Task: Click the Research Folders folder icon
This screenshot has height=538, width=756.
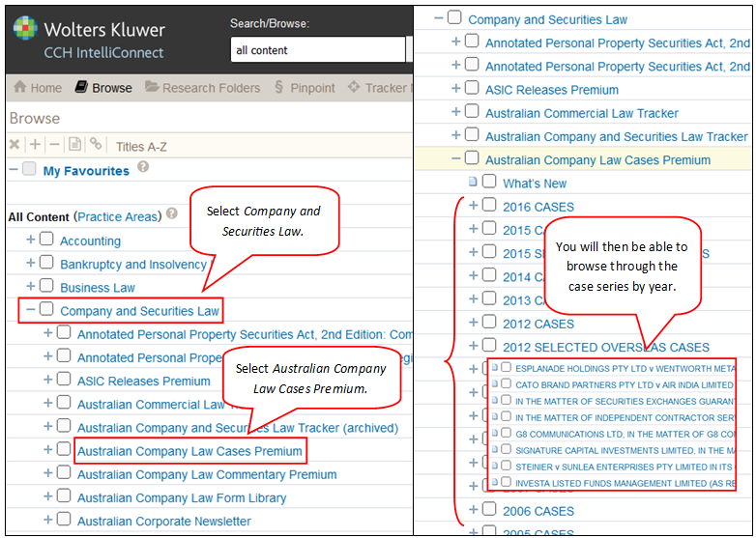Action: [152, 87]
